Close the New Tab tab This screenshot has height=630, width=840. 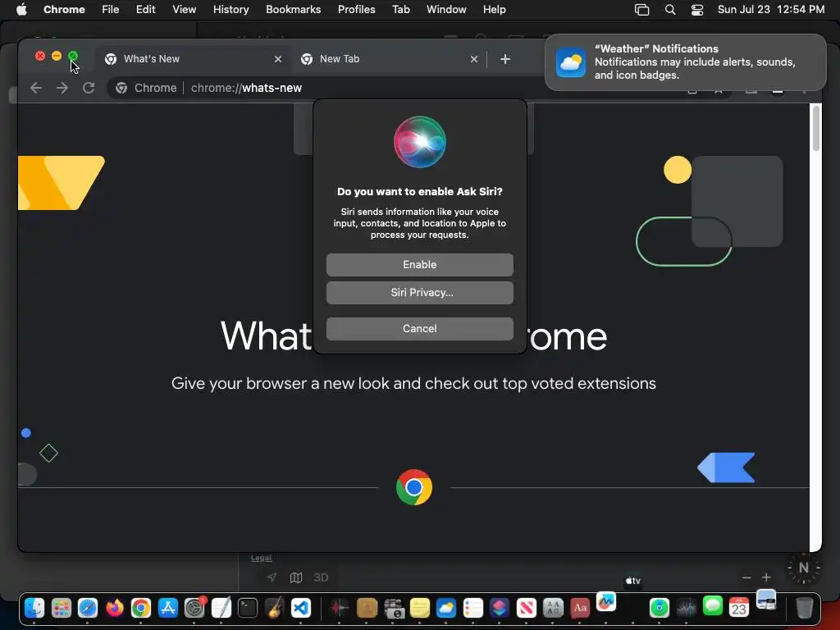[x=473, y=59]
